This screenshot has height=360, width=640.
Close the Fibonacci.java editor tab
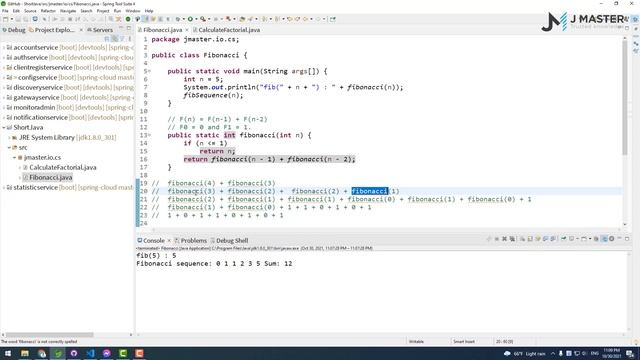click(x=187, y=30)
